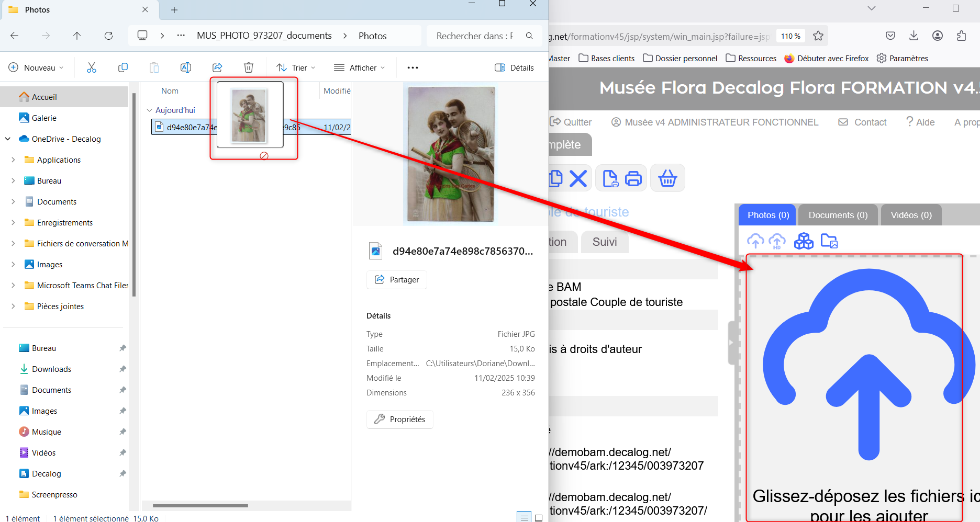Click the file list horizontal scrollbar

click(x=201, y=506)
